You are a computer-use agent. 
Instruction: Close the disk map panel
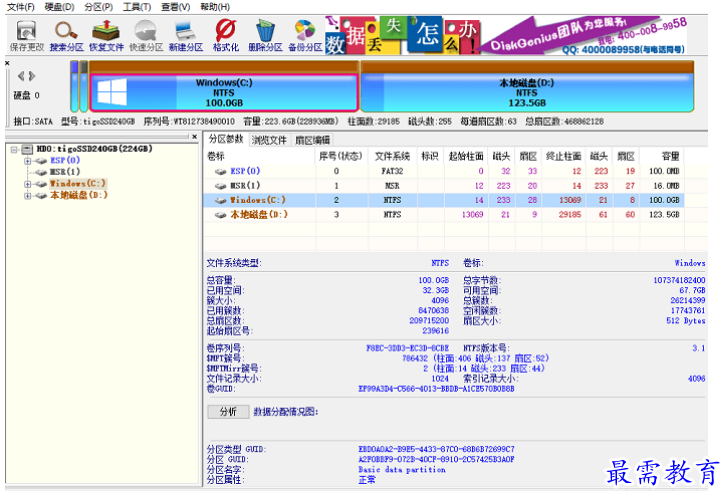click(7, 63)
